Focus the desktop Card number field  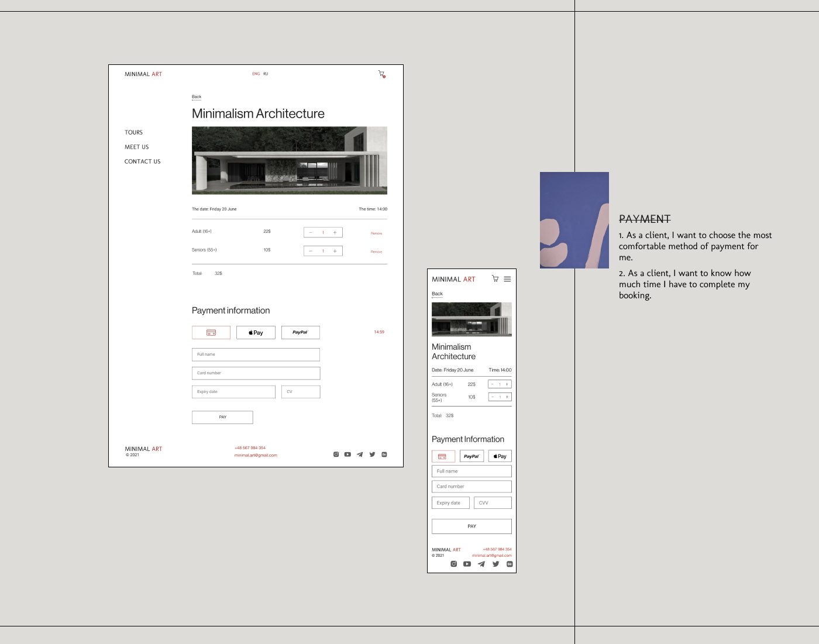tap(256, 373)
